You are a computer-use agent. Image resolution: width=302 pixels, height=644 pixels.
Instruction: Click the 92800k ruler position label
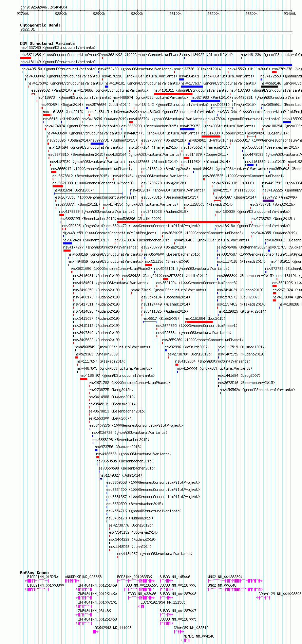tap(61, 14)
